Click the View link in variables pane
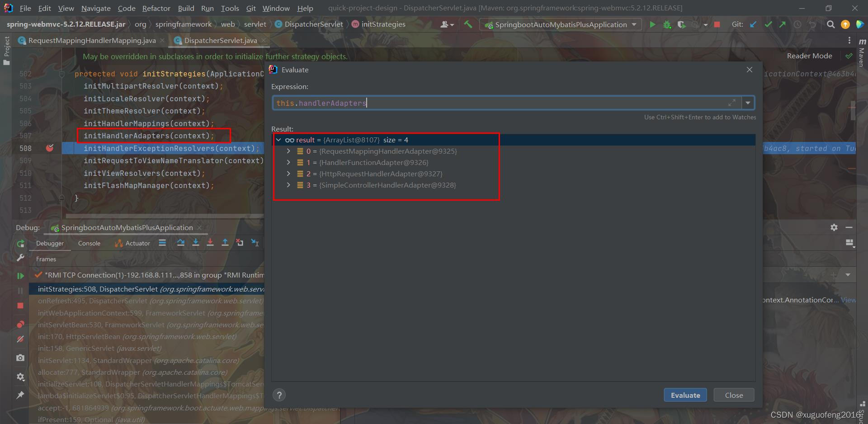Screen dimensions: 868x424 (848, 300)
